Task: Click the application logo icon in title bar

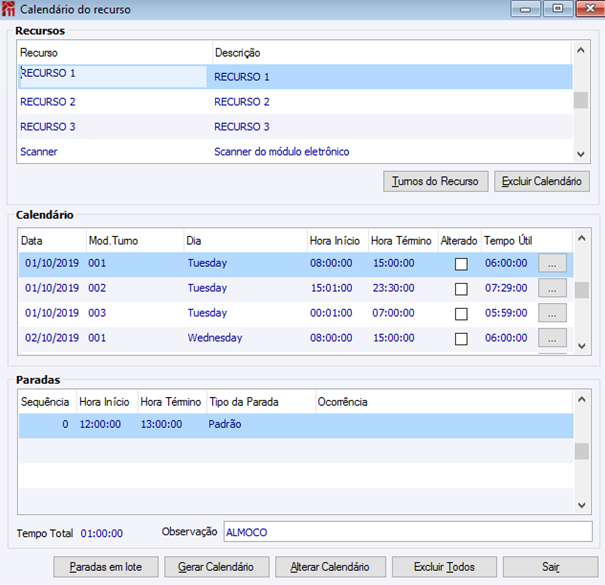Action: click(x=8, y=9)
